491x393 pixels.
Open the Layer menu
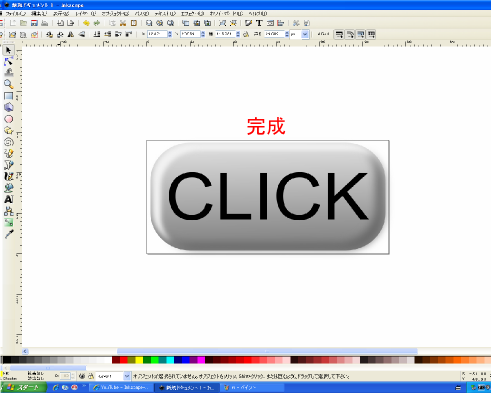(86, 14)
